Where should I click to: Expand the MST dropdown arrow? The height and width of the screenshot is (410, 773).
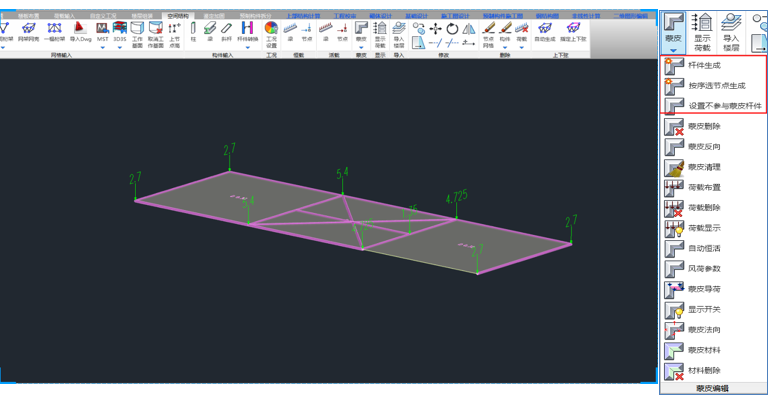[103, 47]
